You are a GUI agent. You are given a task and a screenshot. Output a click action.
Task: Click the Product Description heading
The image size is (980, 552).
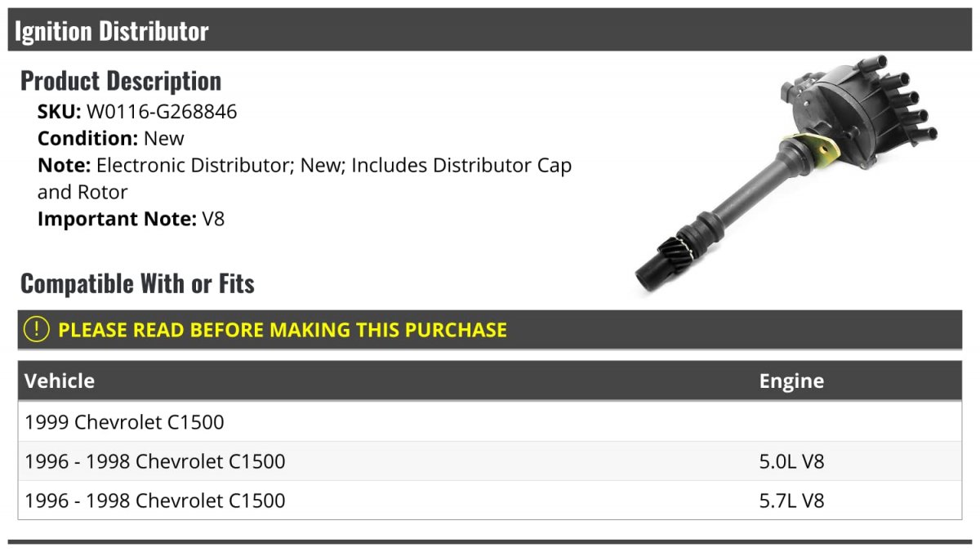pyautogui.click(x=121, y=81)
